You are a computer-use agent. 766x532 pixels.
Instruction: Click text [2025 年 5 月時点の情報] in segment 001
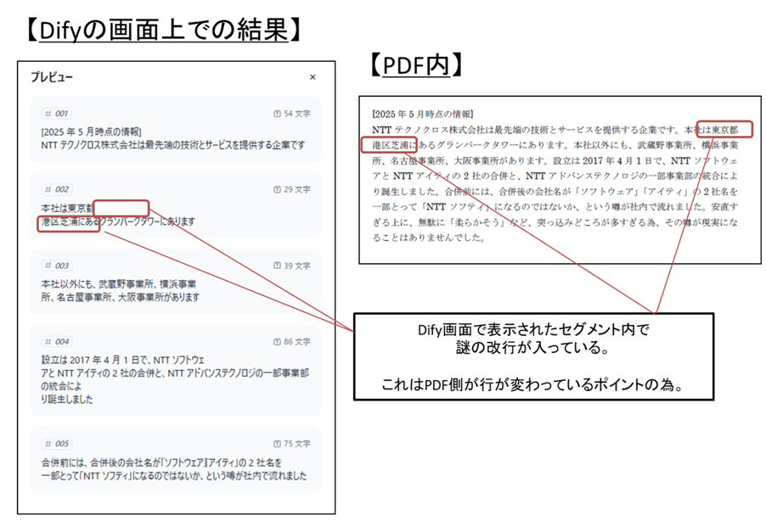[92, 132]
